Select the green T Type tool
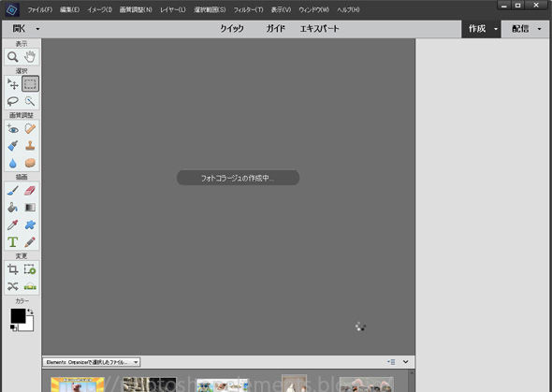The height and width of the screenshot is (392, 552). pyautogui.click(x=13, y=242)
